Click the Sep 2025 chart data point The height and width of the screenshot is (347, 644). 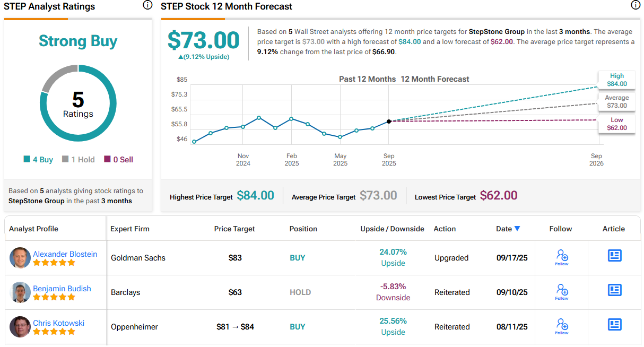click(x=389, y=122)
